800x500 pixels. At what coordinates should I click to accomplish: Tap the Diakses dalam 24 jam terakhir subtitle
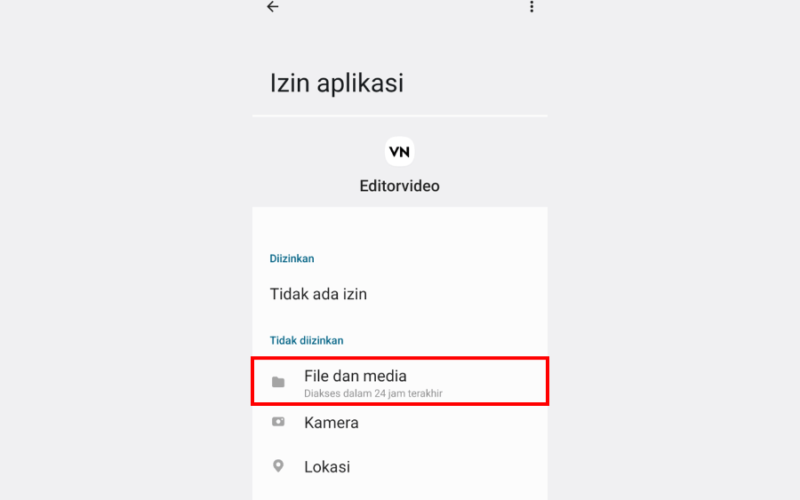tap(373, 393)
